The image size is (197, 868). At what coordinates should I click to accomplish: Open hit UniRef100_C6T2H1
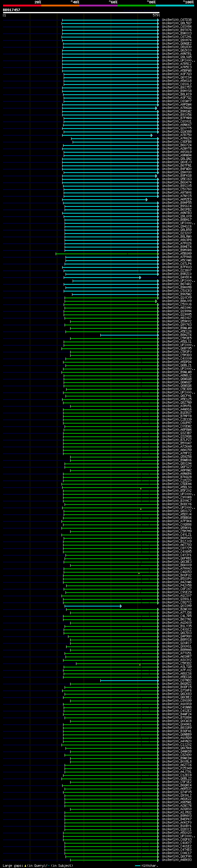[x=177, y=37]
